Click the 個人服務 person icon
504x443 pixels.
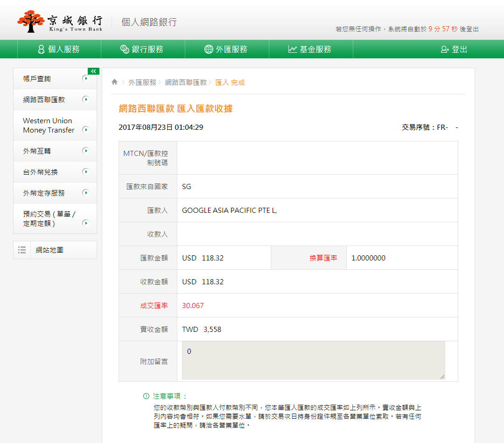pos(41,49)
